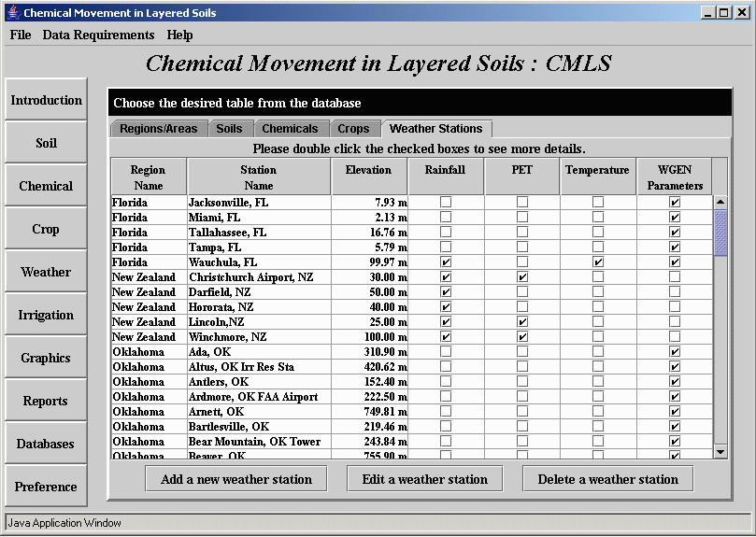Viewport: 756px width, 537px height.
Task: Toggle Rainfall checkbox for Wauchula, FL
Action: (x=446, y=261)
